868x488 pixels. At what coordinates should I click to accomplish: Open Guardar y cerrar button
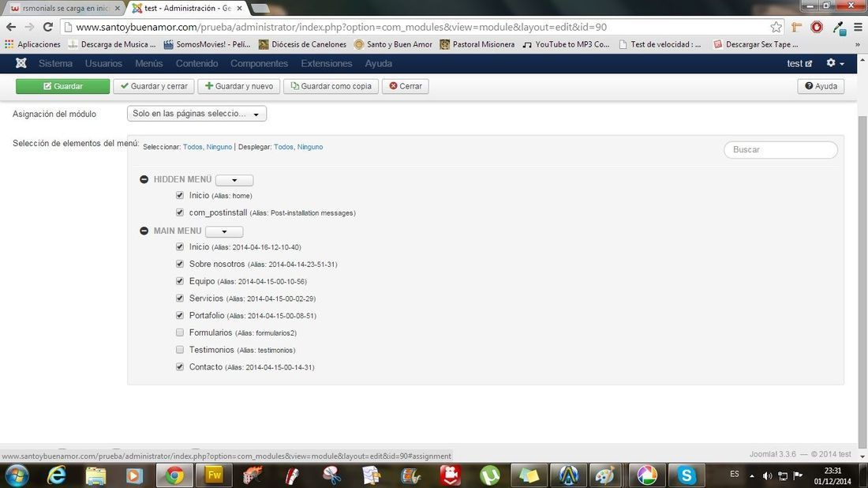coord(154,86)
